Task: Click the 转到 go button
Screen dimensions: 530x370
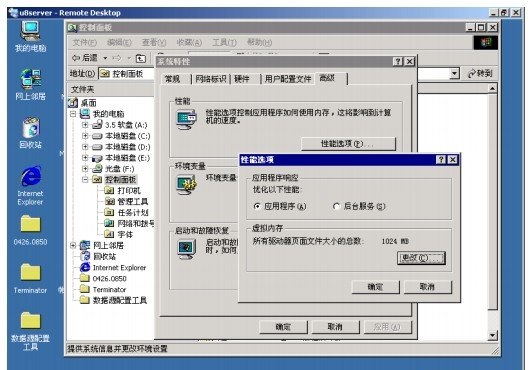Action: [x=480, y=73]
